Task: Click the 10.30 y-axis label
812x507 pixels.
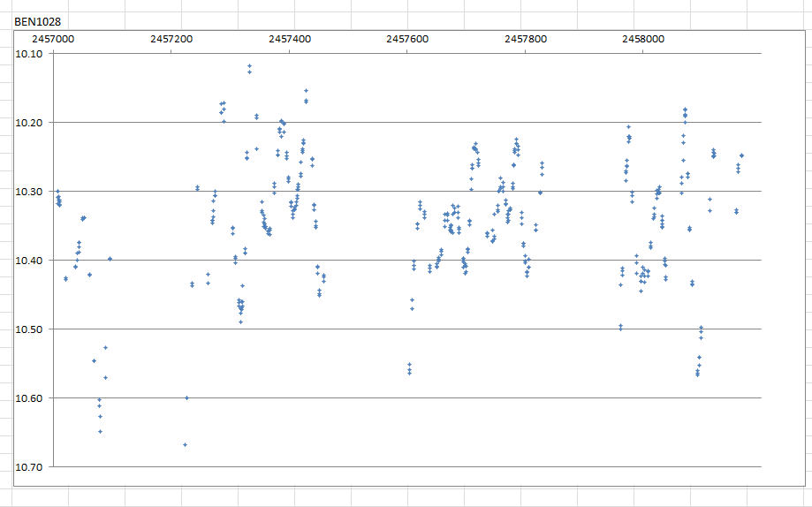Action: click(29, 192)
